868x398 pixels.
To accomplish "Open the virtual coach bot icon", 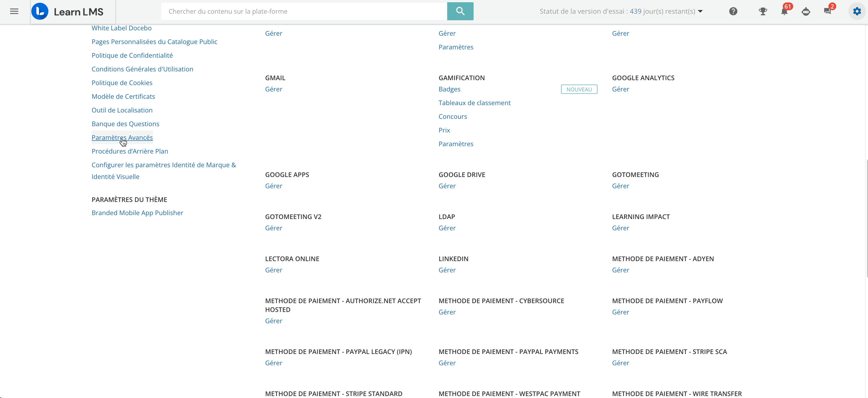I will [x=806, y=11].
